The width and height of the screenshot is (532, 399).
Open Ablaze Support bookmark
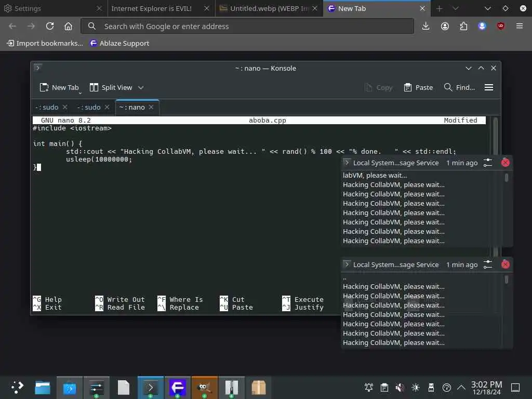pos(119,43)
